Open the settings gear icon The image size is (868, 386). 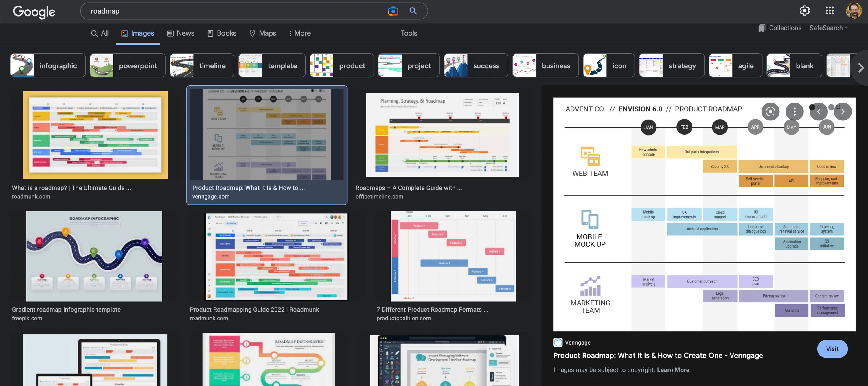[804, 10]
